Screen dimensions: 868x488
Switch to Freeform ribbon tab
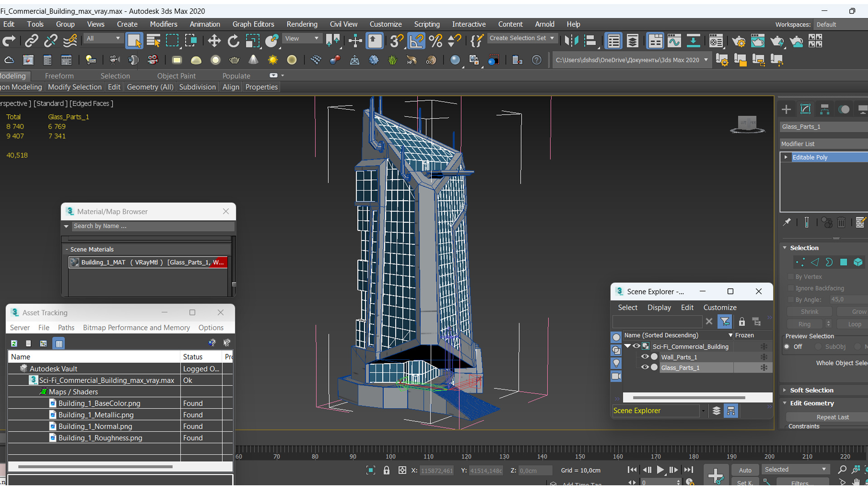point(59,76)
